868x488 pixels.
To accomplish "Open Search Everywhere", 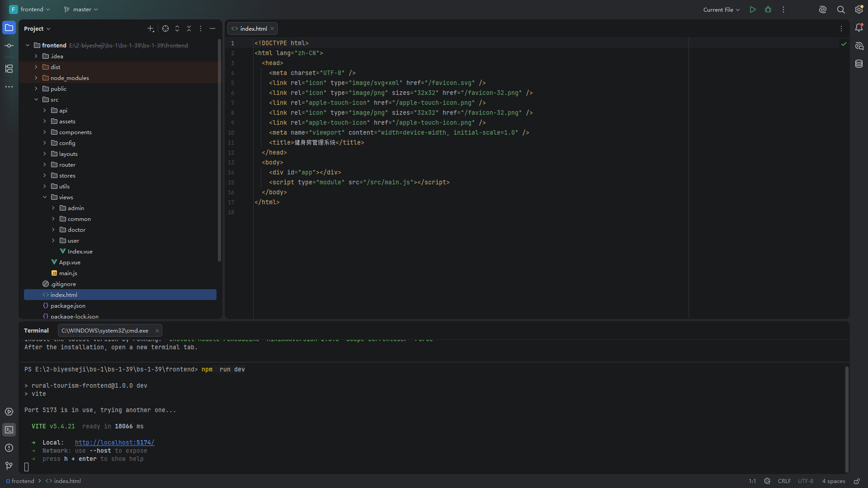I will pyautogui.click(x=841, y=9).
